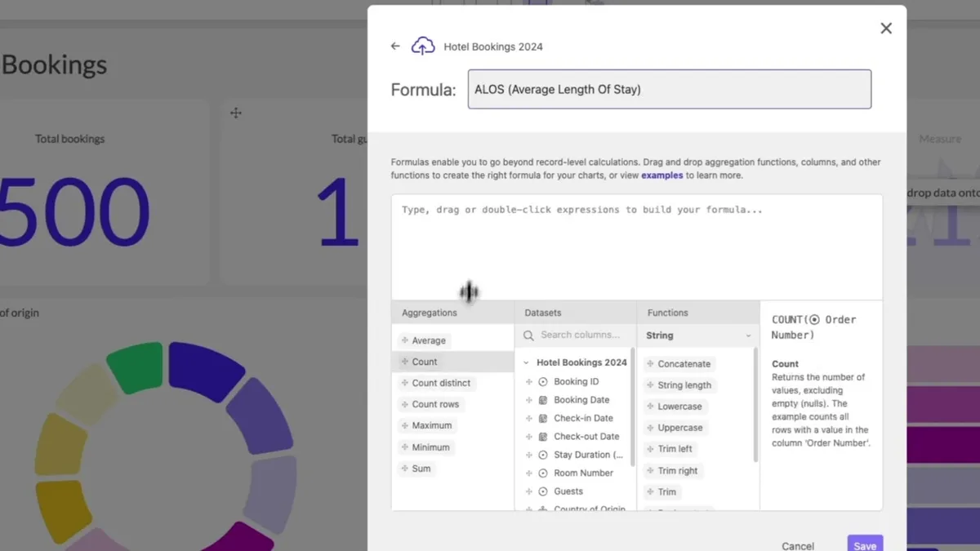Close the formula dialog with the X
This screenshot has height=551, width=980.
[x=886, y=29]
